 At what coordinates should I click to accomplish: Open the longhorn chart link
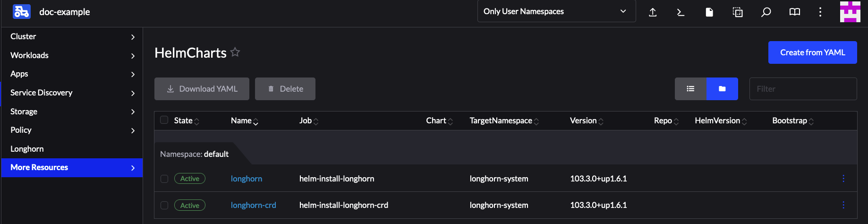tap(247, 179)
